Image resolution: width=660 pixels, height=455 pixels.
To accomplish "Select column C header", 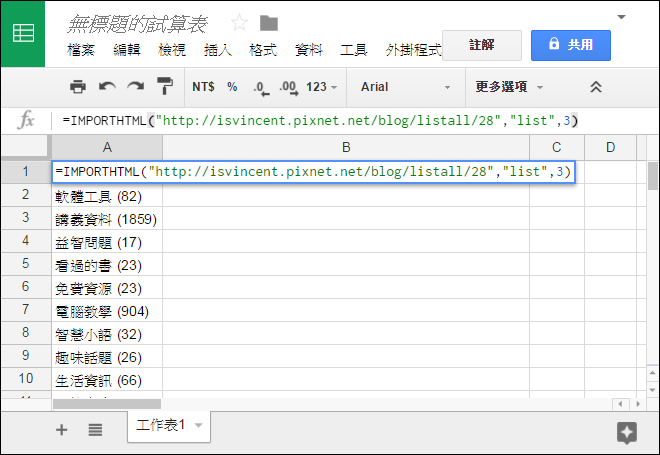I will (x=557, y=148).
